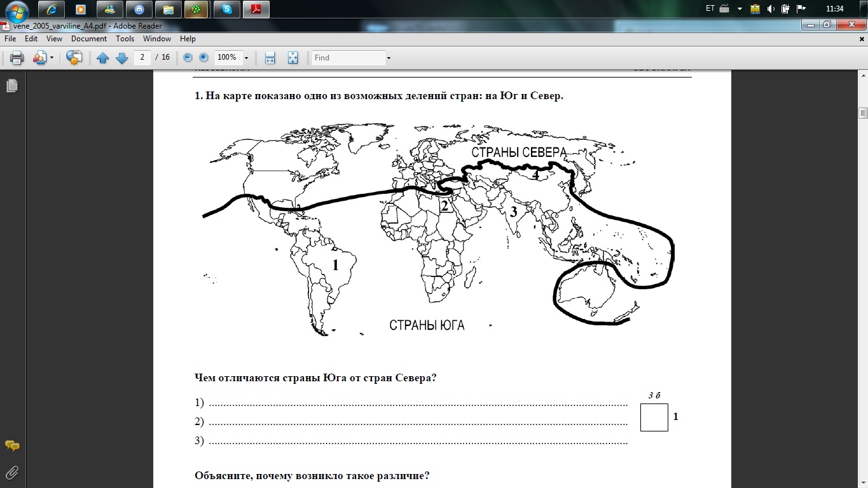Click the 100% zoom value box
This screenshot has height=488, width=868.
227,57
